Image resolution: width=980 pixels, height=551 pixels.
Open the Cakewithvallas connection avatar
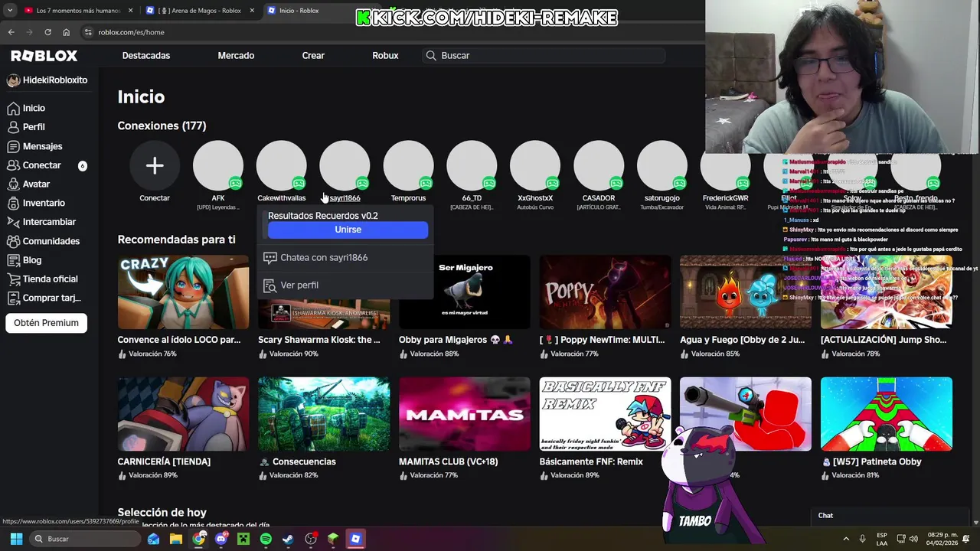pos(282,165)
